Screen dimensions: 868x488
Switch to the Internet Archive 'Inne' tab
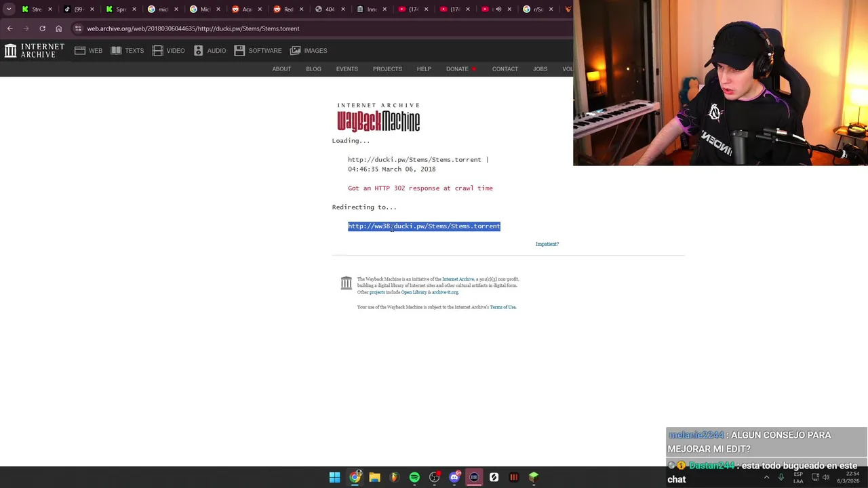[372, 9]
